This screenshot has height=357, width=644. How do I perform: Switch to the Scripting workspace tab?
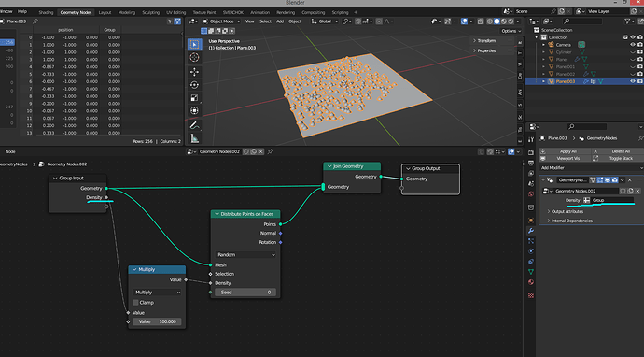[x=340, y=12]
